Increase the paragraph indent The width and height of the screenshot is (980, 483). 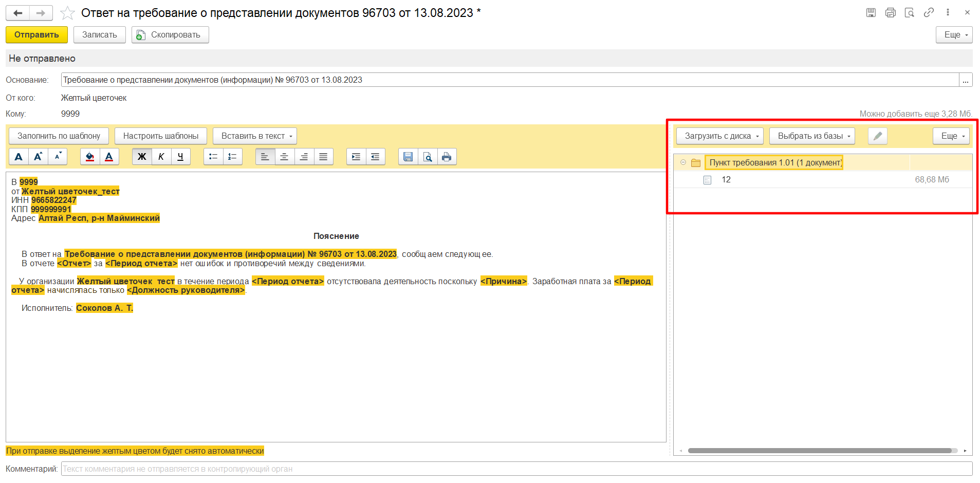[x=356, y=157]
